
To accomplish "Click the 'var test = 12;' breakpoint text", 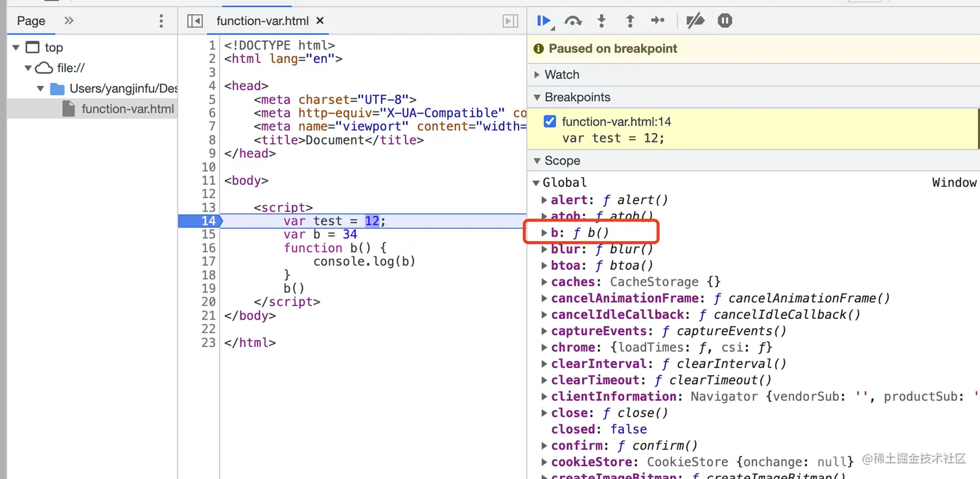I will click(x=613, y=138).
